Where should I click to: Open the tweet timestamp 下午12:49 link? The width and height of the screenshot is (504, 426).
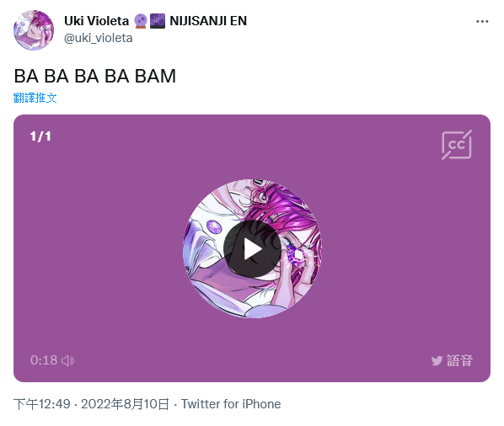click(x=42, y=404)
